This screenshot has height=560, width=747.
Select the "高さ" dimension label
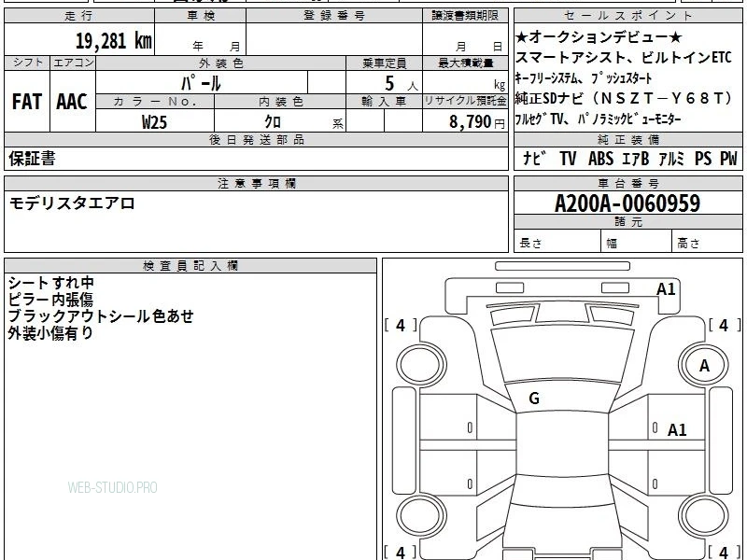(x=688, y=244)
